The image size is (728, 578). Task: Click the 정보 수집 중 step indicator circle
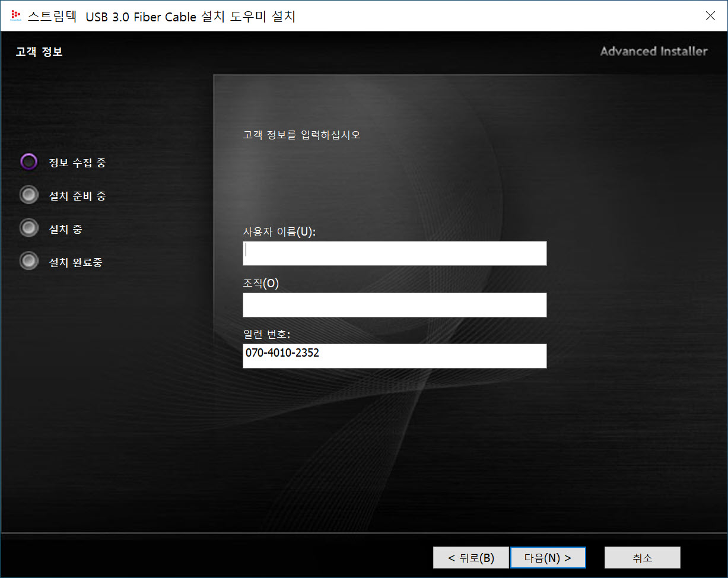28,162
